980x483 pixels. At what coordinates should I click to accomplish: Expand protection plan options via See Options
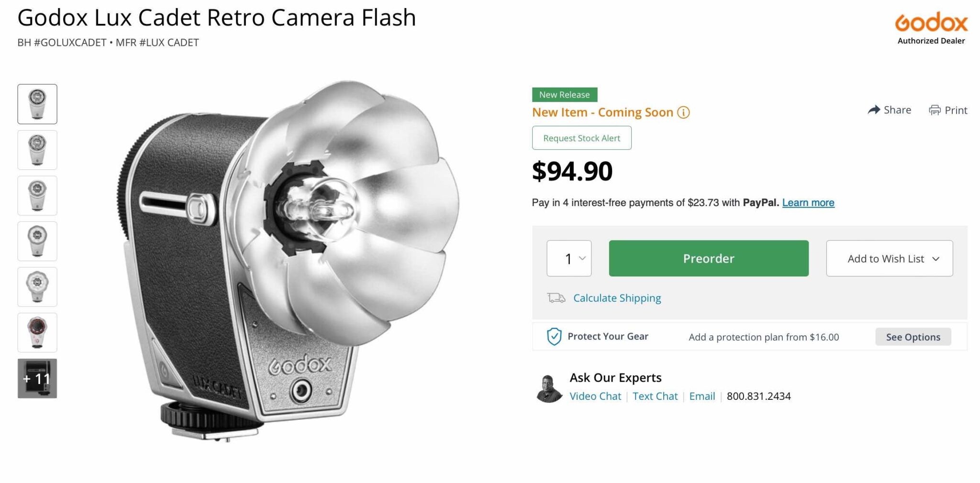[913, 337]
